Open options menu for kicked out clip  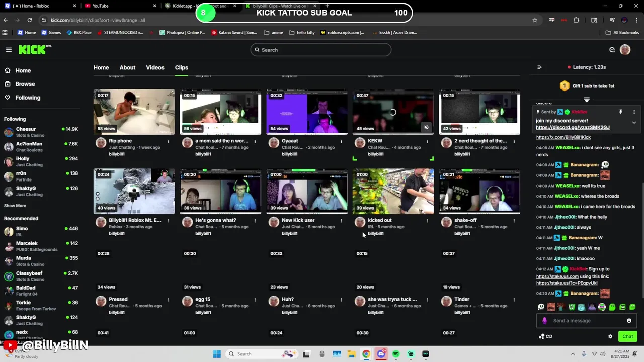[428, 221]
